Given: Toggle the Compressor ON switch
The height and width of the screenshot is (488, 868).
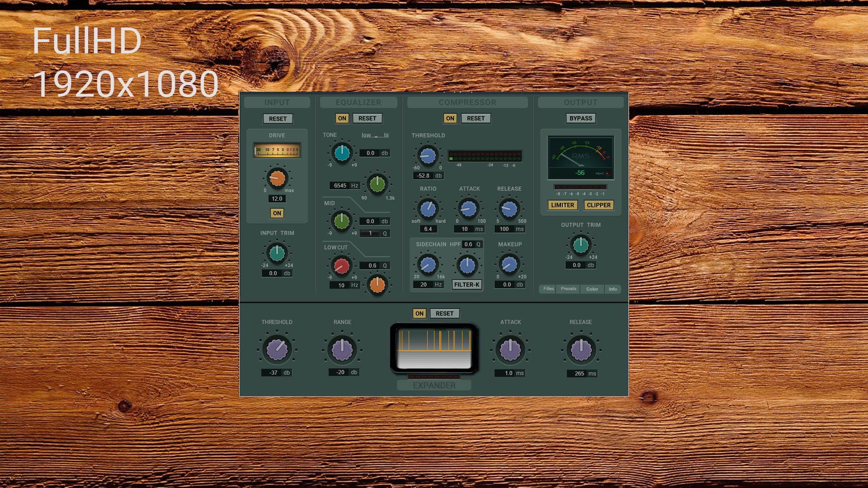Looking at the screenshot, I should click(x=450, y=118).
